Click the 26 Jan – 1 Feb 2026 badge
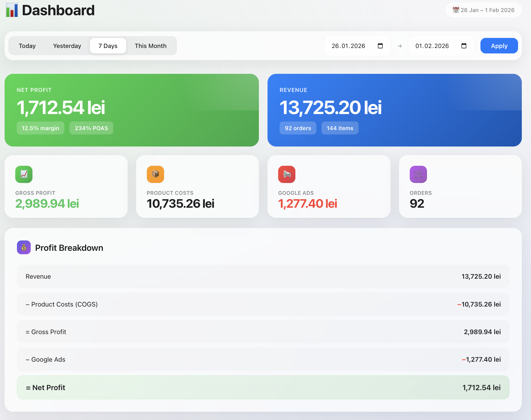 pyautogui.click(x=484, y=10)
